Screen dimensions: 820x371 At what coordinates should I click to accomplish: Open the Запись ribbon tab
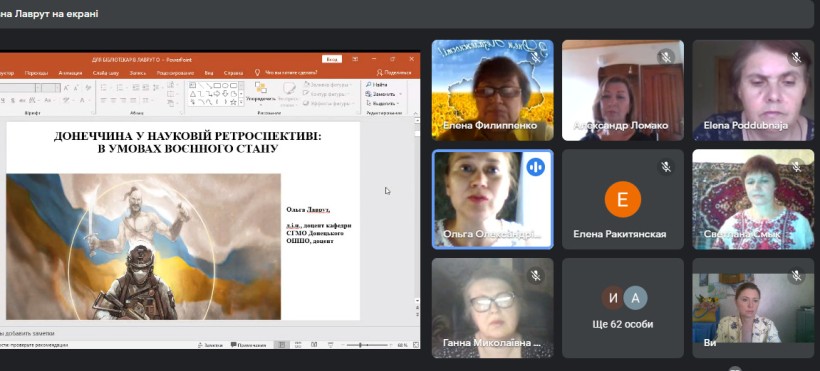click(138, 73)
